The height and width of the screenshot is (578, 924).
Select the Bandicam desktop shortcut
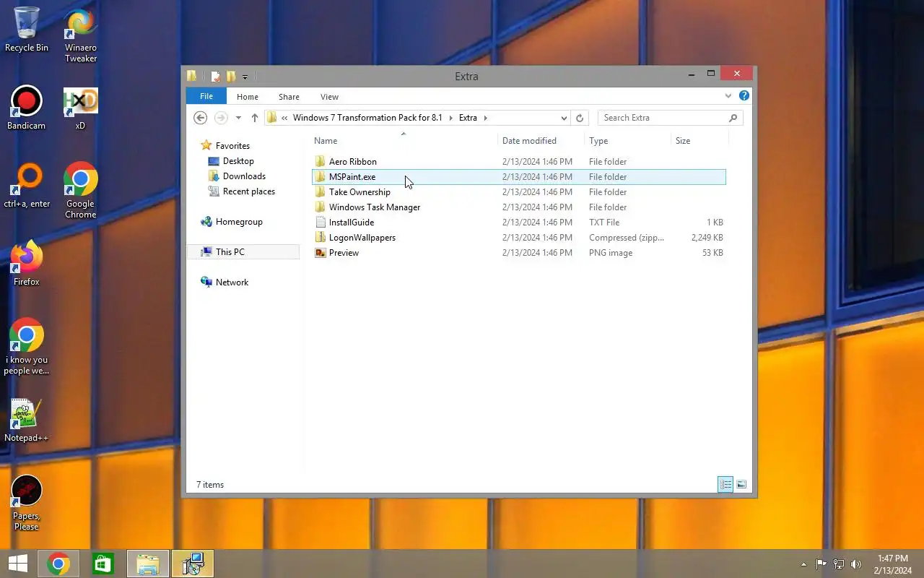coord(26,108)
